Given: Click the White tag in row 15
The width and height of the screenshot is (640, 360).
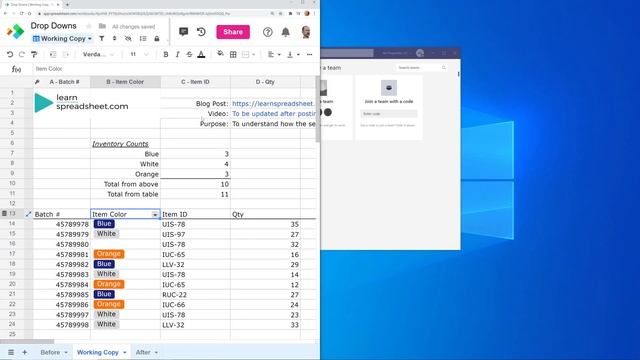Looking at the screenshot, I should point(107,234).
